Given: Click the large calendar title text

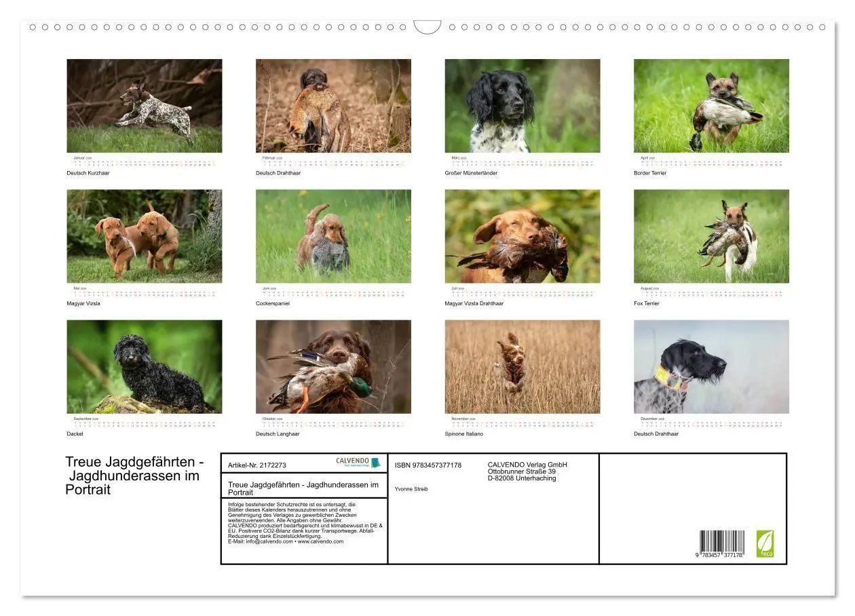Looking at the screenshot, I should click(134, 476).
